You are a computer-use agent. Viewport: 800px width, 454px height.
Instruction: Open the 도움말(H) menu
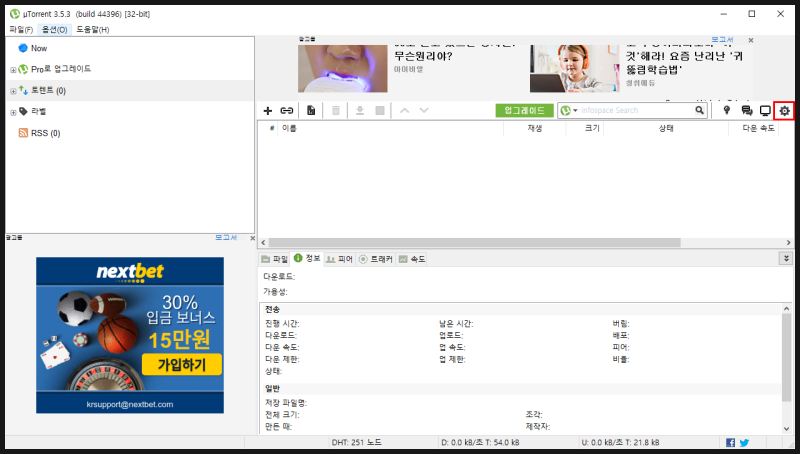point(92,30)
